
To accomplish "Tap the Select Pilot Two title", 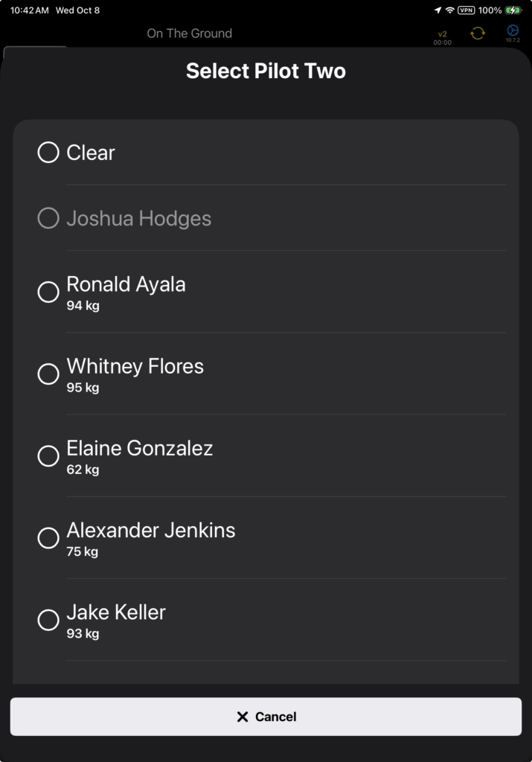I will tap(266, 71).
